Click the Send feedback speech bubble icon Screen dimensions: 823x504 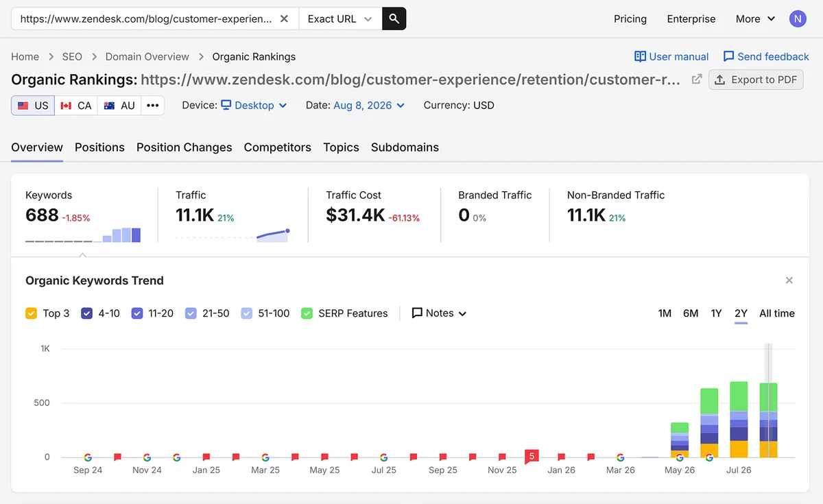pos(728,56)
